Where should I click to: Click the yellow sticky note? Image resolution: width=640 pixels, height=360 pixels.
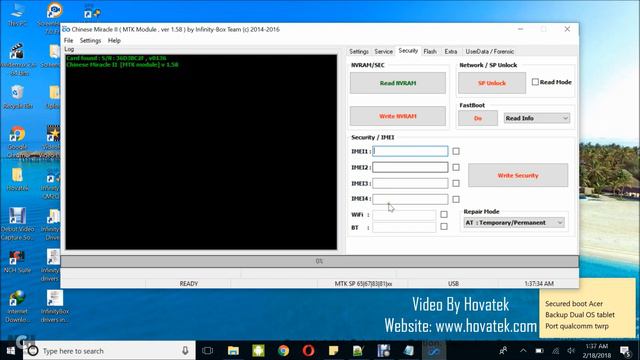(587, 308)
